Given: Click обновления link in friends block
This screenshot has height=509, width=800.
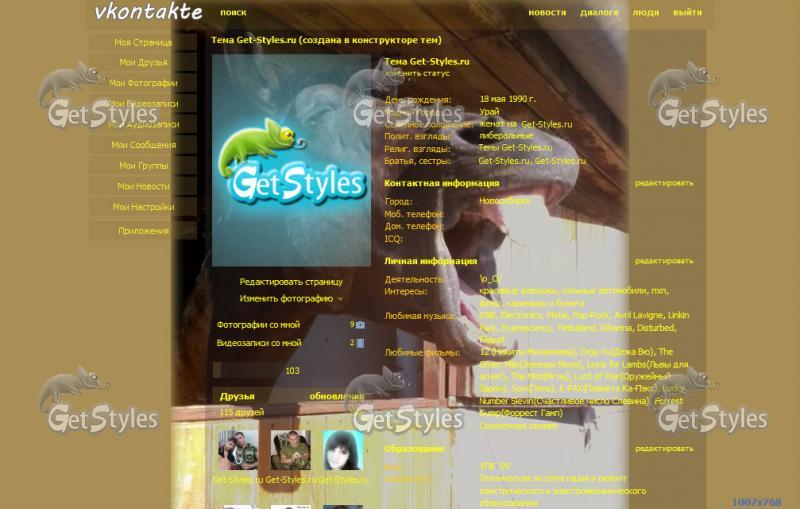Looking at the screenshot, I should (x=337, y=396).
